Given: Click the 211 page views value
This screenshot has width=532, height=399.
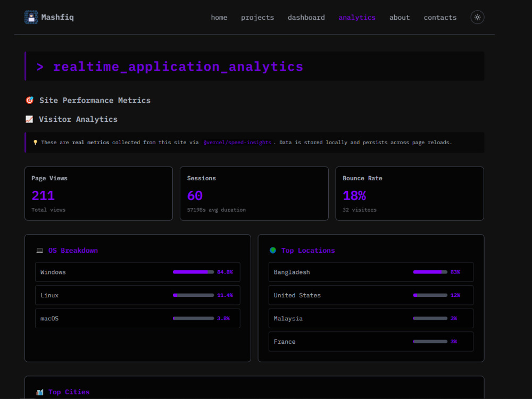Looking at the screenshot, I should tap(43, 196).
